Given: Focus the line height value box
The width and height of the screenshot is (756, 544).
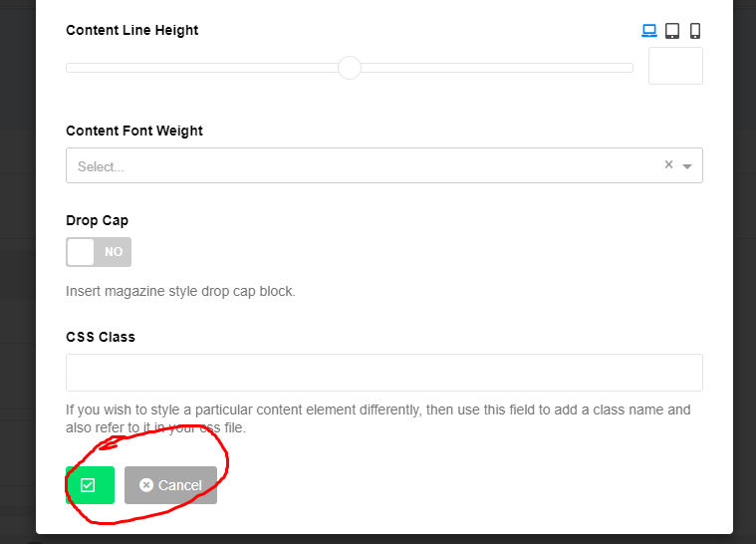Looking at the screenshot, I should (675, 66).
